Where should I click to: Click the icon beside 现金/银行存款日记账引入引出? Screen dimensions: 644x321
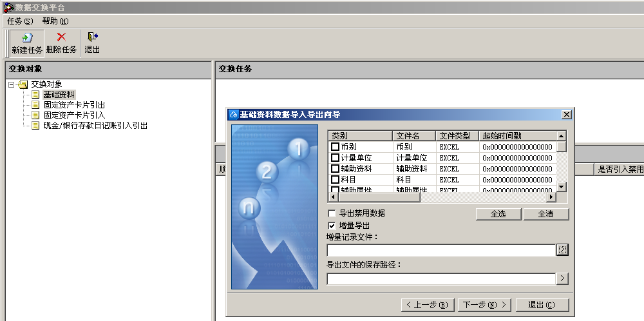[35, 125]
